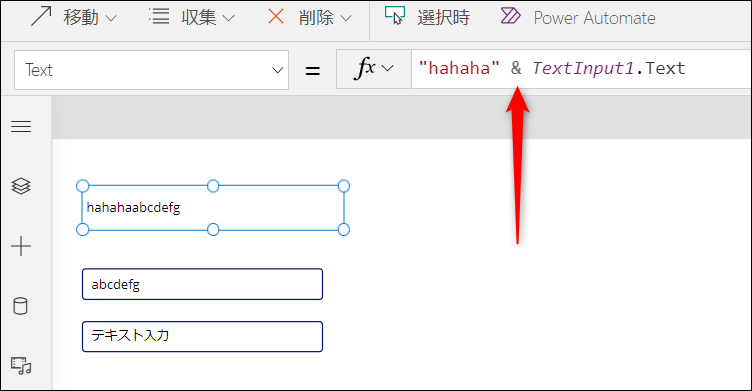Click the テキスト入力 text input box
The width and height of the screenshot is (752, 391).
202,336
